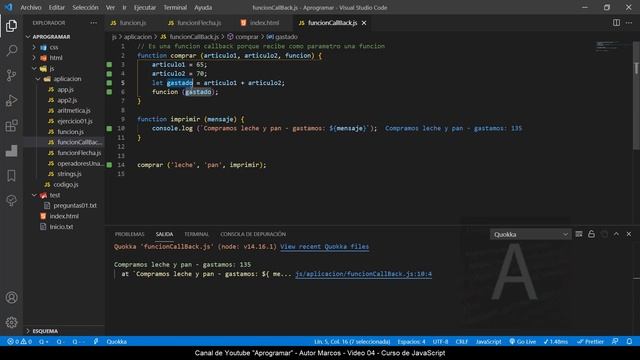Screen dimensions: 640x360
Task: Open inicio.txt in the explorer
Action: pos(61,227)
